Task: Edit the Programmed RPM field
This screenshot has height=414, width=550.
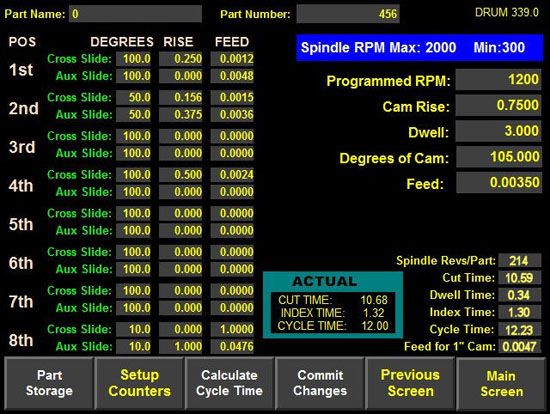Action: point(498,80)
